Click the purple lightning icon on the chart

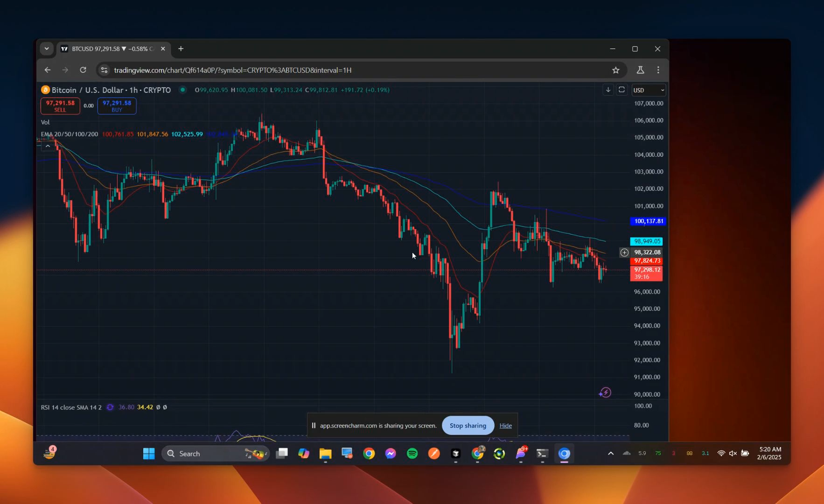point(605,392)
